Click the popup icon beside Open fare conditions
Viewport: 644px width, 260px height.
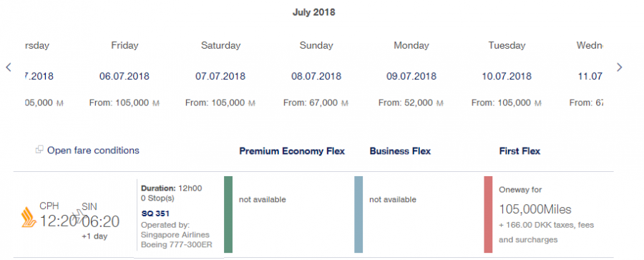(x=39, y=150)
